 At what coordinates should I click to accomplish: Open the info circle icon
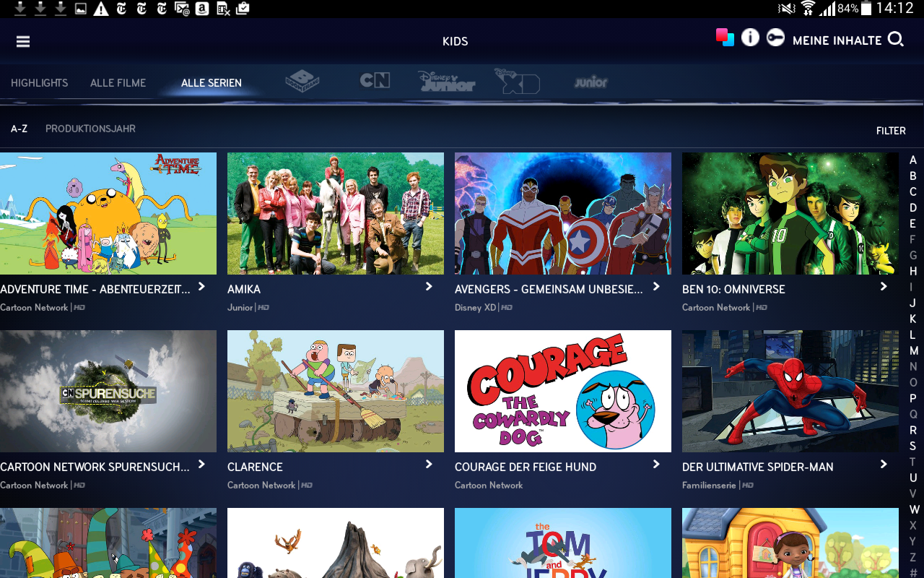(x=750, y=38)
